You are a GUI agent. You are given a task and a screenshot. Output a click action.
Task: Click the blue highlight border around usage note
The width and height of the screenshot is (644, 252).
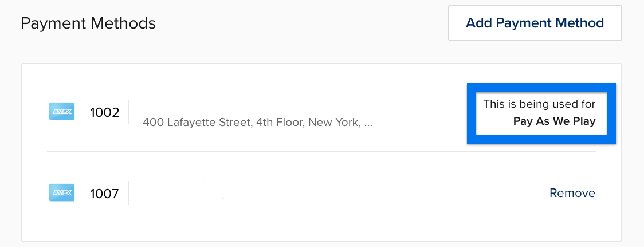(541, 87)
